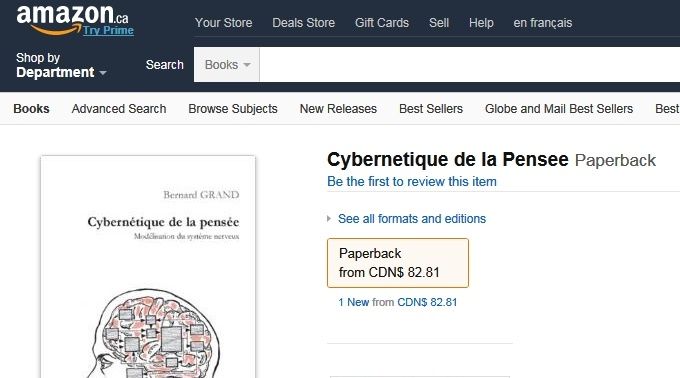Go to Your Store
The height and width of the screenshot is (378, 680).
223,23
